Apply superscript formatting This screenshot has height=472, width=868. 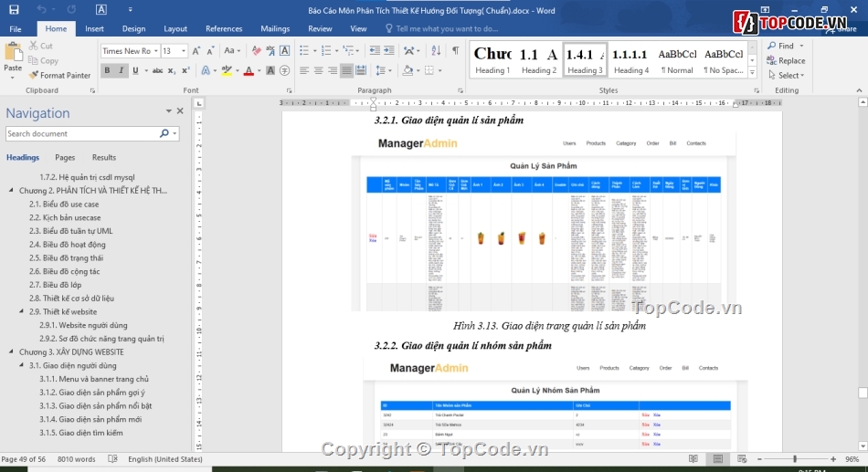[x=185, y=71]
